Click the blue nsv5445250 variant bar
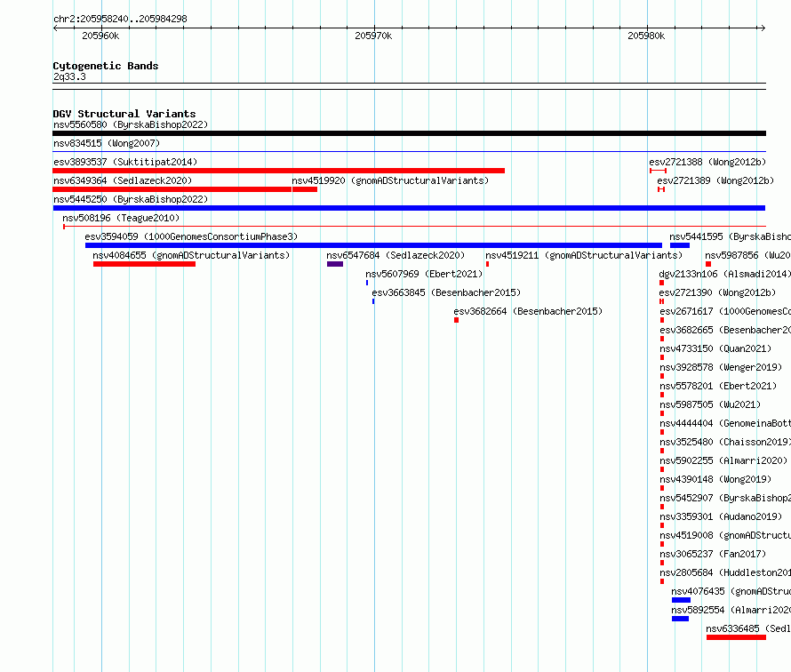The image size is (791, 672). coord(409,208)
